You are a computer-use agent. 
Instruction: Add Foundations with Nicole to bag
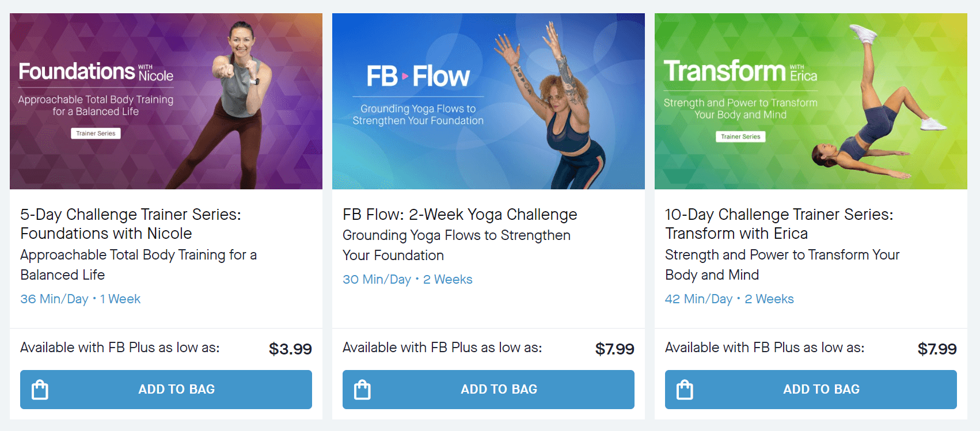[x=166, y=389]
